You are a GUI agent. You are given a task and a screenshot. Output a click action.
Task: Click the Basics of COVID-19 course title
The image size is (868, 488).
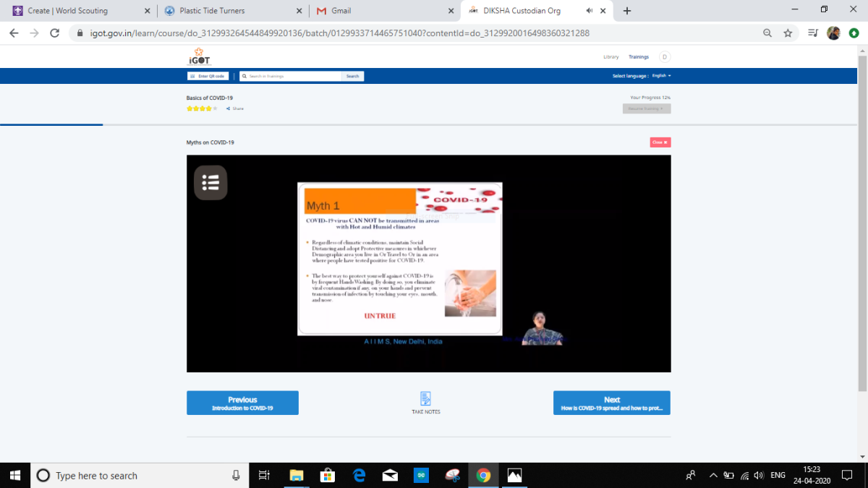210,98
